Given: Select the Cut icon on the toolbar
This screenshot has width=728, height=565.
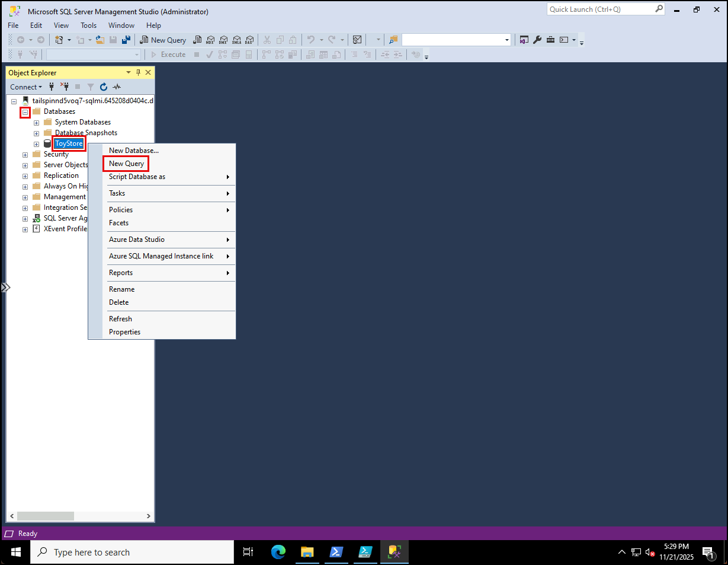Looking at the screenshot, I should 267,40.
